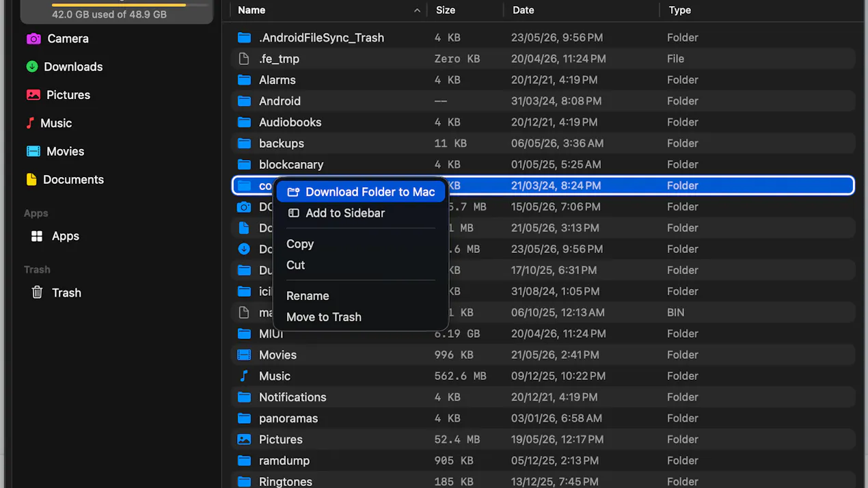Click date '15/05/26, 7:06 PM'
The image size is (868, 488).
(556, 207)
